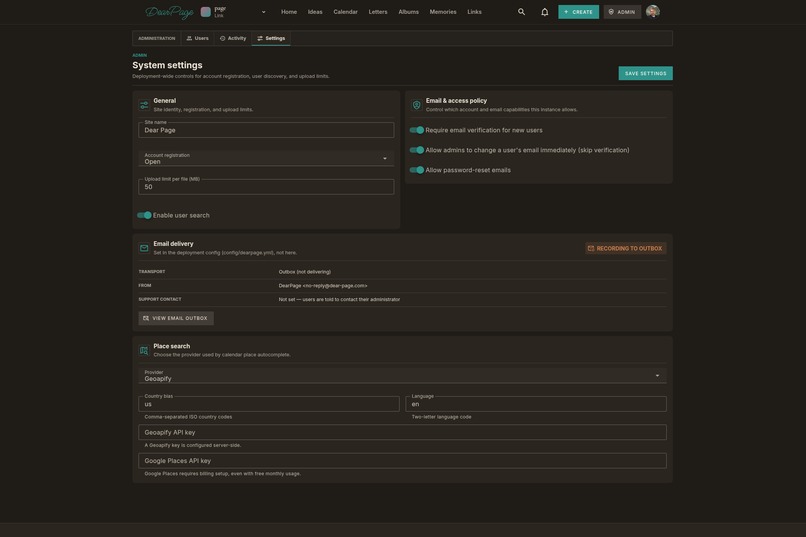Open the Provider dropdown set to Geoapify
This screenshot has width=806, height=537.
(x=402, y=375)
